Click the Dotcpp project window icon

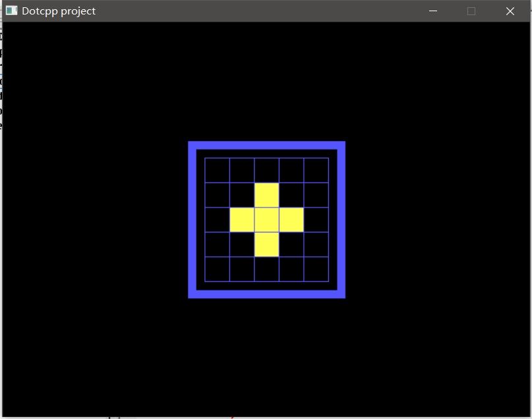11,11
